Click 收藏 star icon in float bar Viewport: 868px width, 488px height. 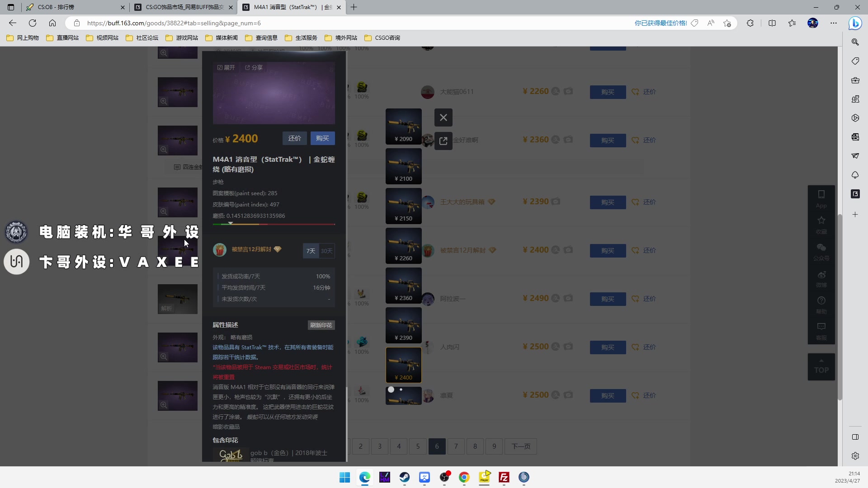click(x=821, y=225)
